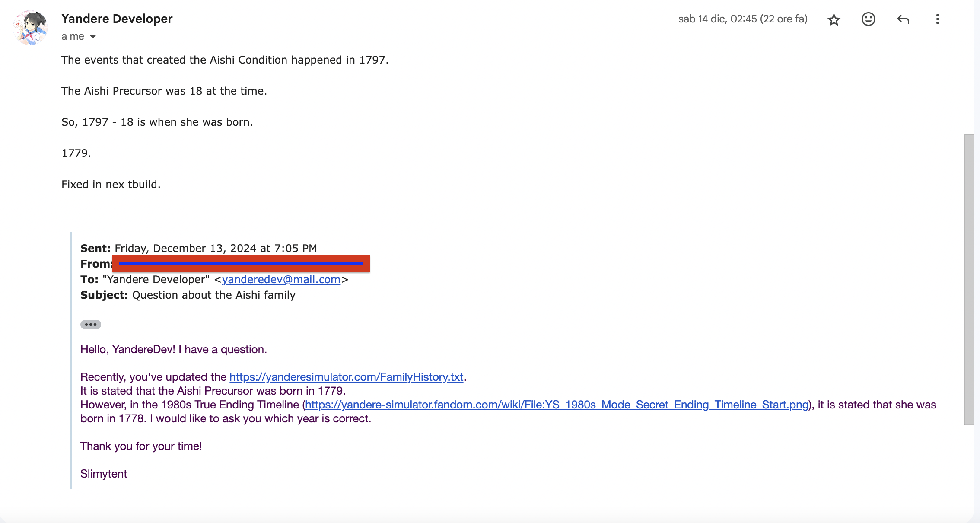The image size is (980, 523).
Task: Click the vertical scrollbar on the right
Action: tap(969, 279)
